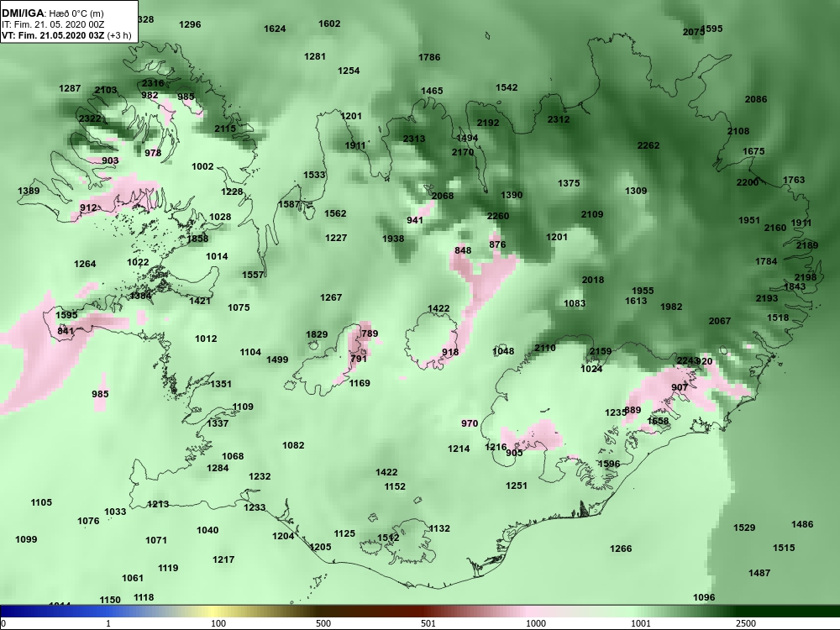840x630 pixels.
Task: Click the map value 2115
Action: [x=225, y=129]
